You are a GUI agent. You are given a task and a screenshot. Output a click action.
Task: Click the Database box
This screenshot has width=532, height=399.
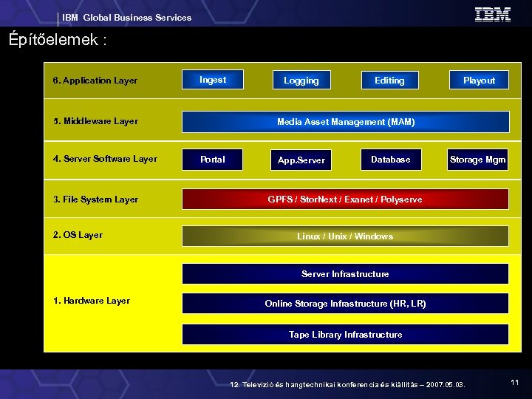tap(391, 160)
